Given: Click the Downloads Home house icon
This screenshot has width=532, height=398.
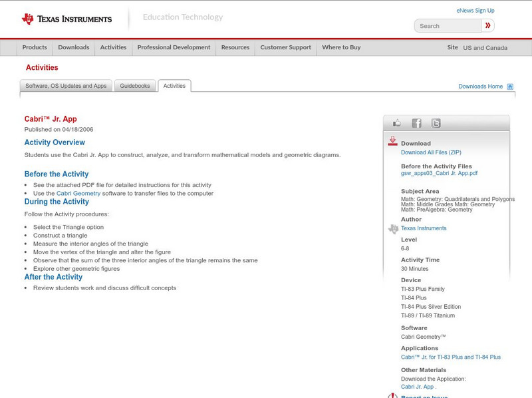Looking at the screenshot, I should (510, 87).
